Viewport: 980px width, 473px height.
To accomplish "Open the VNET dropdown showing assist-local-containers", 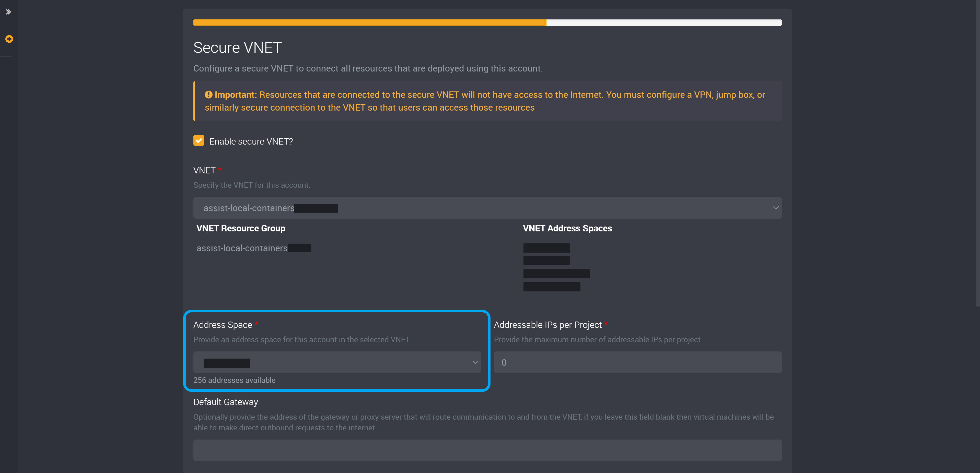I will (487, 208).
